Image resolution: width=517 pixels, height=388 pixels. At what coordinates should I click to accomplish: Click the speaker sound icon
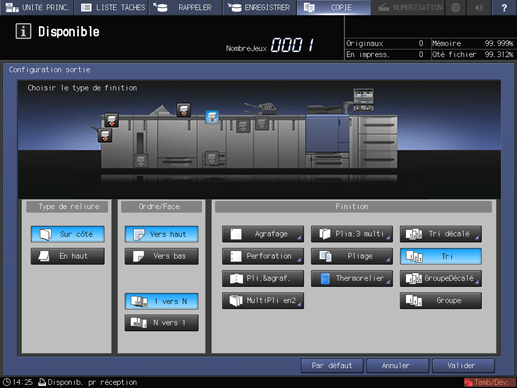[479, 7]
